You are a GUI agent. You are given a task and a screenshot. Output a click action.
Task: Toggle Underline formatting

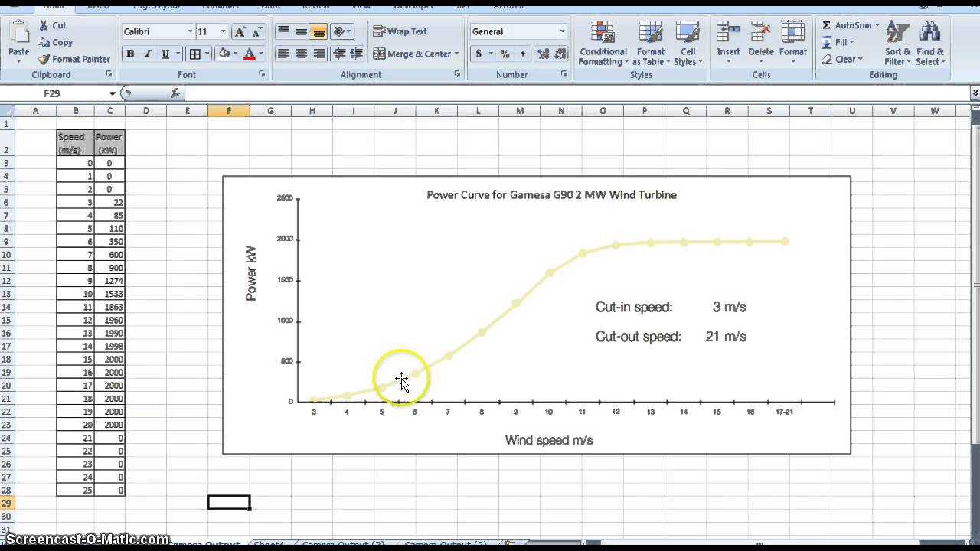point(165,54)
